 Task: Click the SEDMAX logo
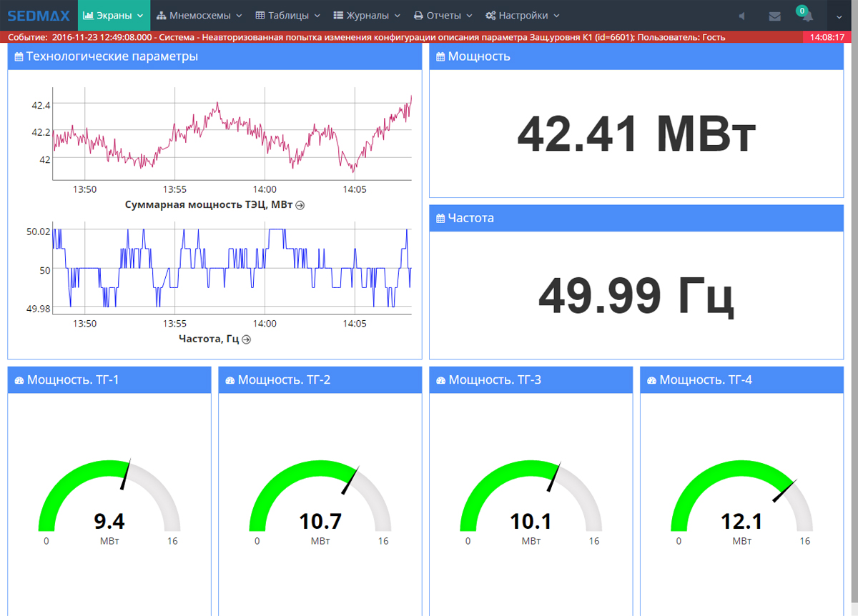tap(39, 15)
